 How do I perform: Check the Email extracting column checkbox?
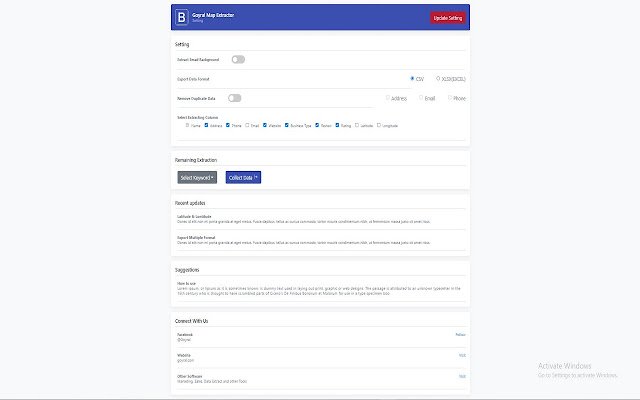coord(247,125)
